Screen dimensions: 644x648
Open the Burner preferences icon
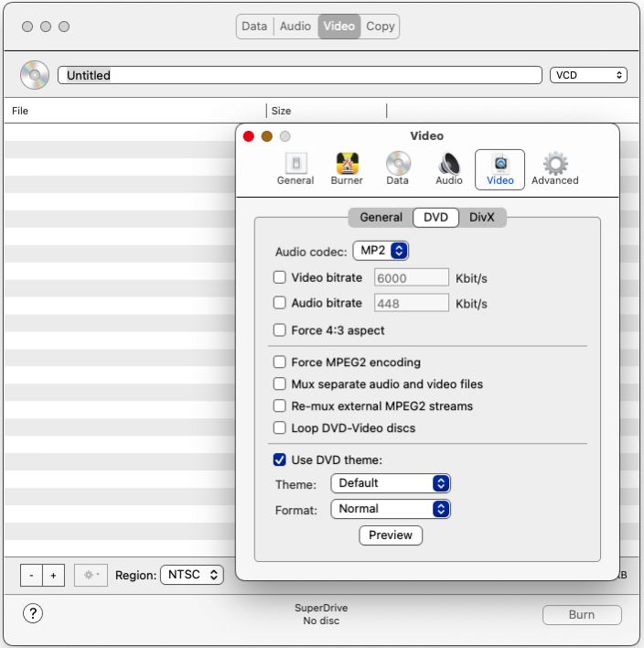347,168
